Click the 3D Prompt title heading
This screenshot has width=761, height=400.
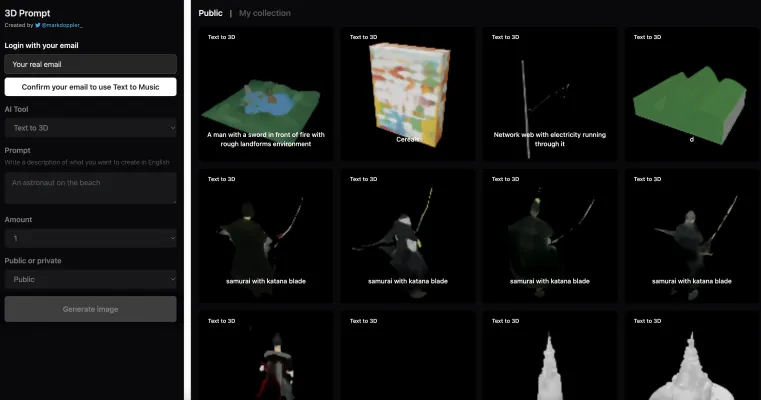27,11
